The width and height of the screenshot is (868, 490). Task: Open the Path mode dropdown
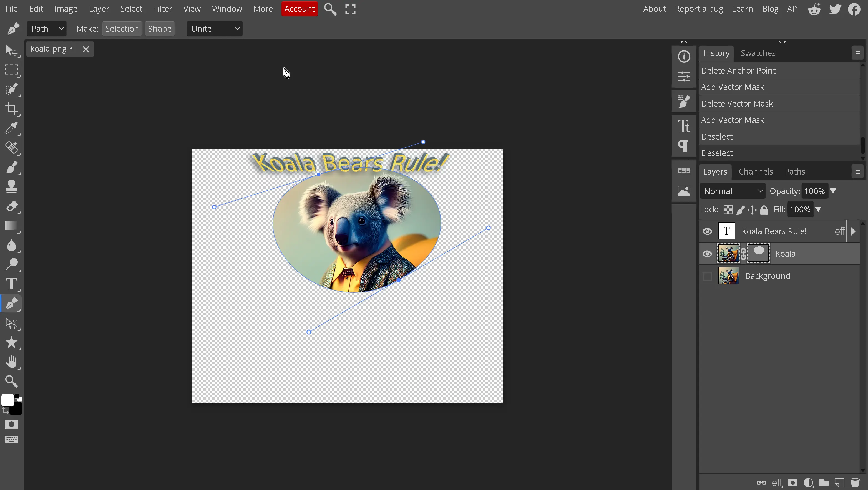[47, 29]
